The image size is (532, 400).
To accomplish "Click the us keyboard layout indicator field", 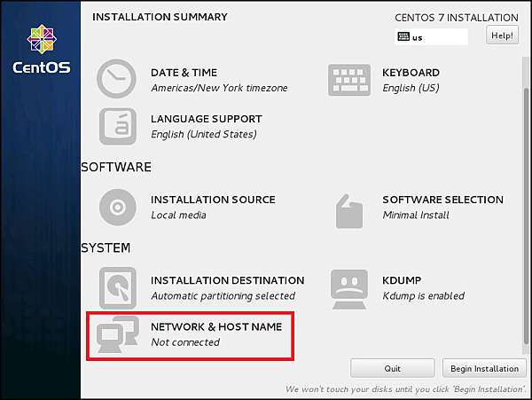I will (x=431, y=36).
